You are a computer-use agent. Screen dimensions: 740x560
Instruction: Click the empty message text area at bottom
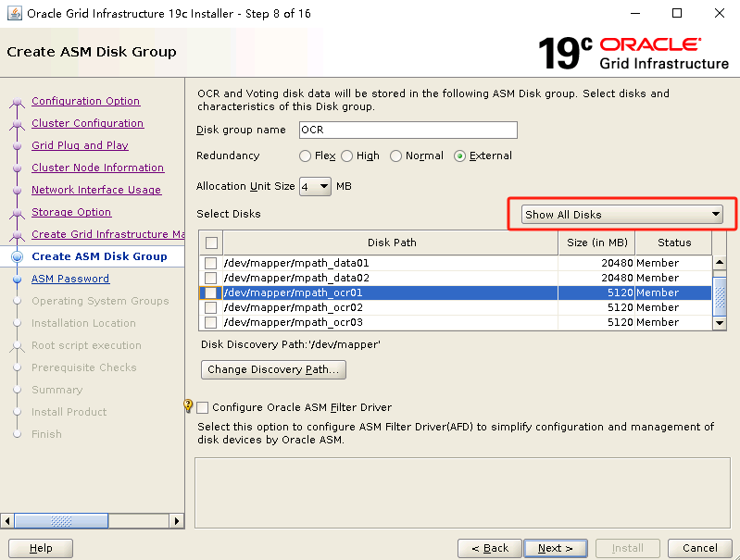click(x=462, y=492)
